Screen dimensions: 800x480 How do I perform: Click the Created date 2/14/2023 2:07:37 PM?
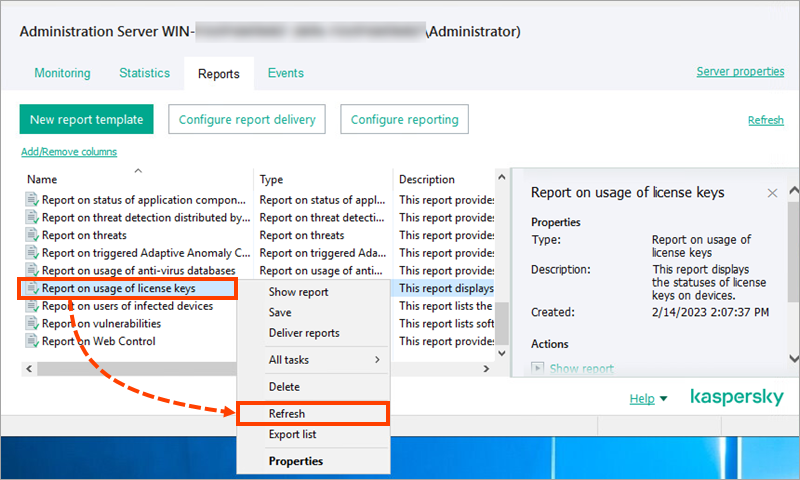click(710, 312)
